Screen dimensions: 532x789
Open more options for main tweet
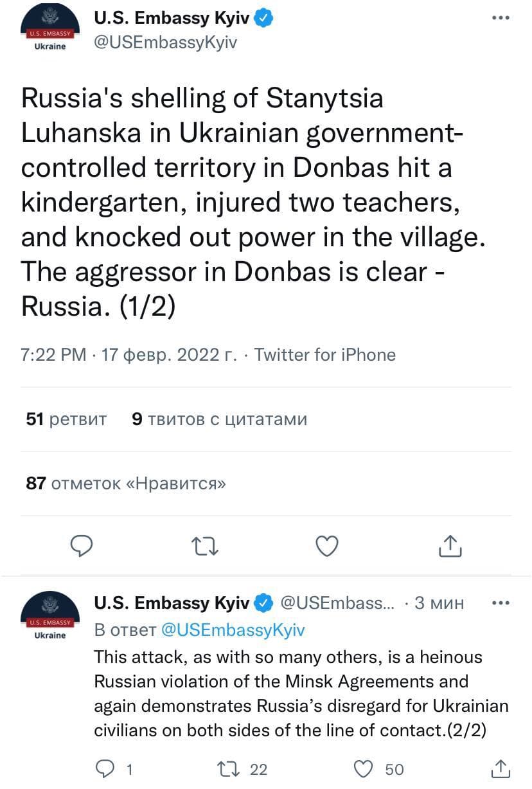point(500,18)
